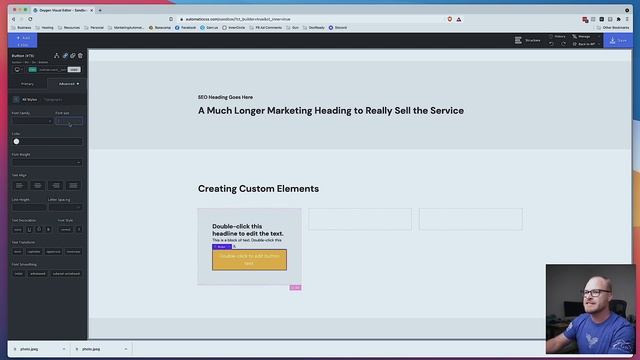The height and width of the screenshot is (360, 640).
Task: Save the page with Save button
Action: tap(618, 40)
